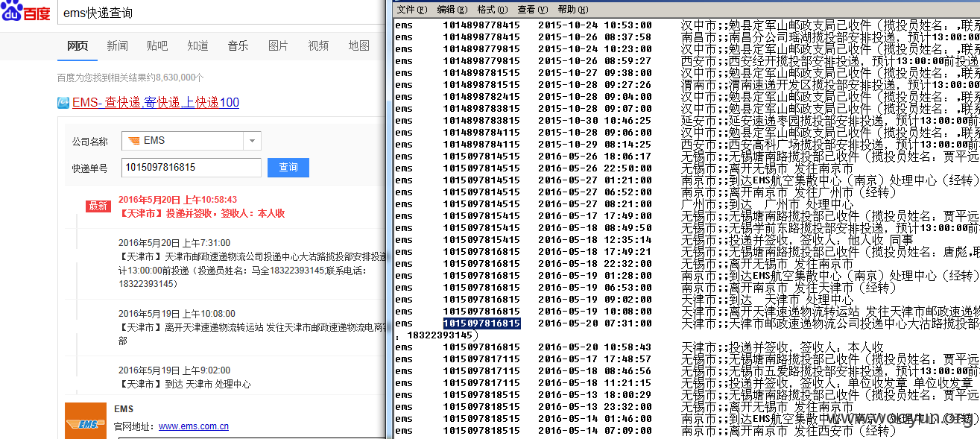
Task: Click the 2016-05-14 07:09:00 last row date
Action: [x=595, y=431]
